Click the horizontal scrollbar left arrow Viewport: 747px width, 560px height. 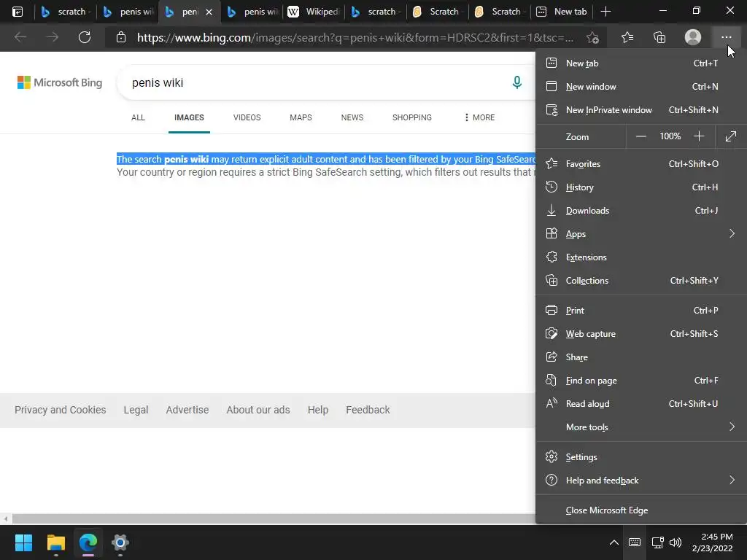(x=6, y=518)
